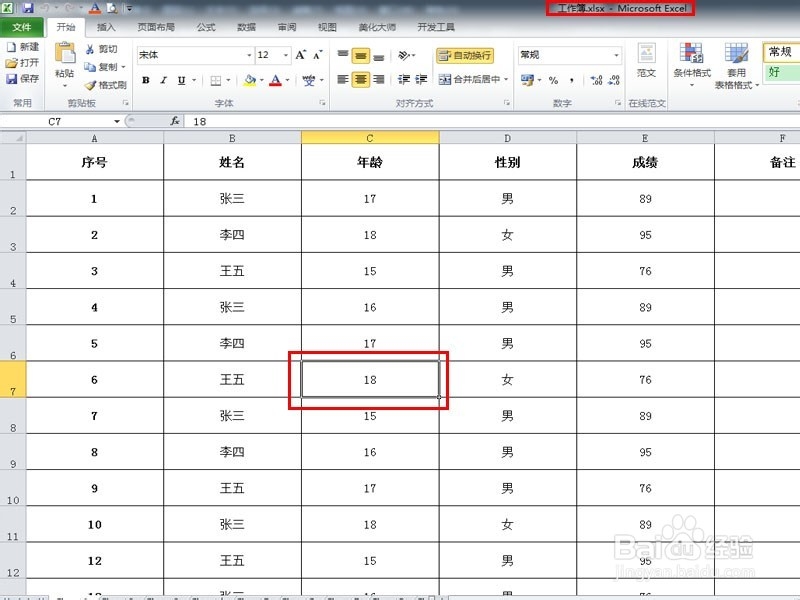
Task: Click the Increase Decimal icon
Action: tap(596, 78)
